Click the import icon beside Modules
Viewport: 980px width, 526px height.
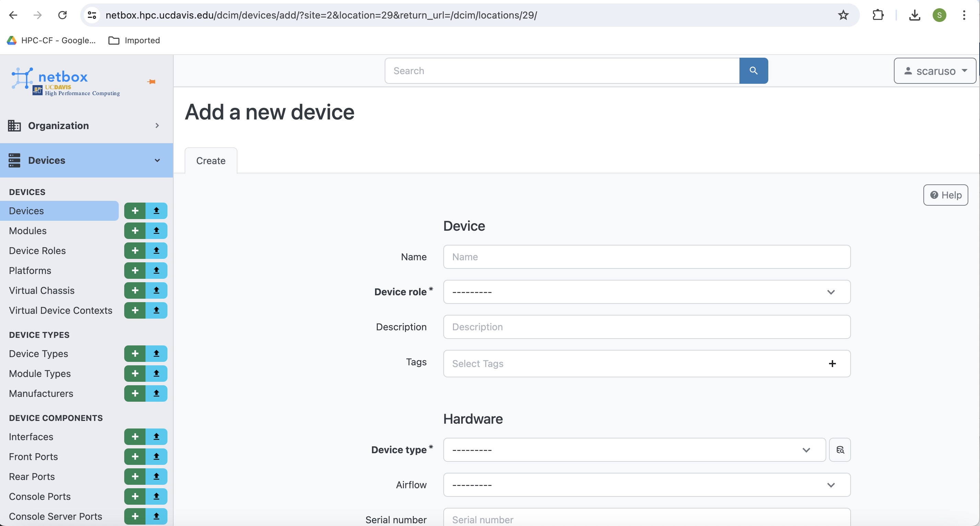pyautogui.click(x=156, y=231)
